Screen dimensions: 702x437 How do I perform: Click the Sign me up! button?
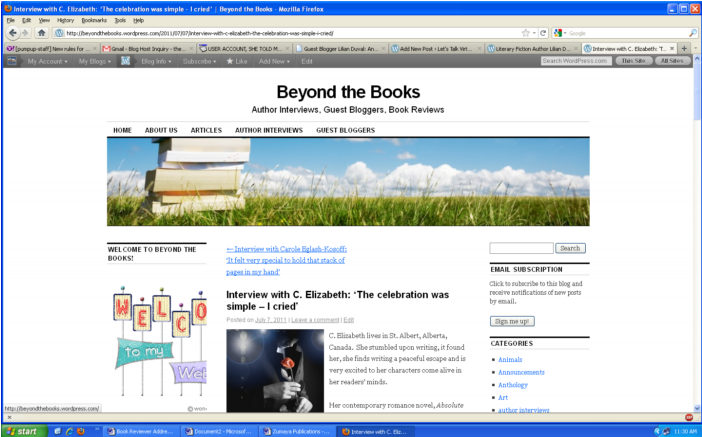point(513,321)
